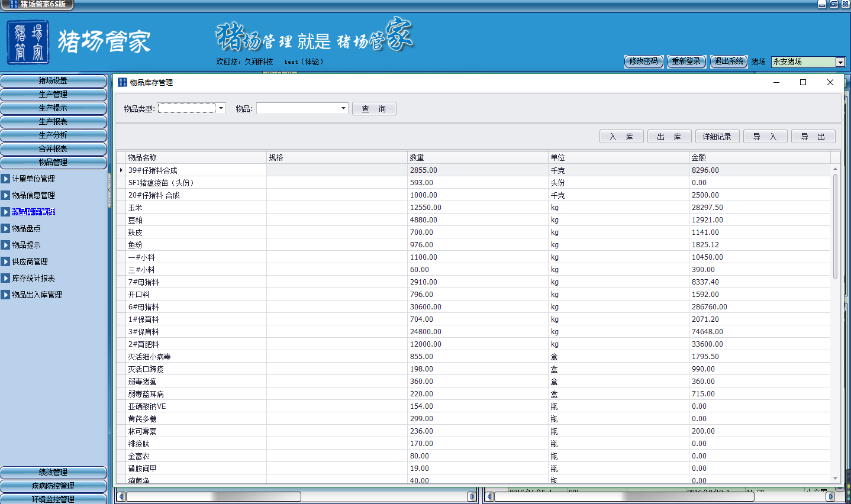Click amount cell 286760.00
Viewport: 851px width, 504px height.
click(x=760, y=307)
